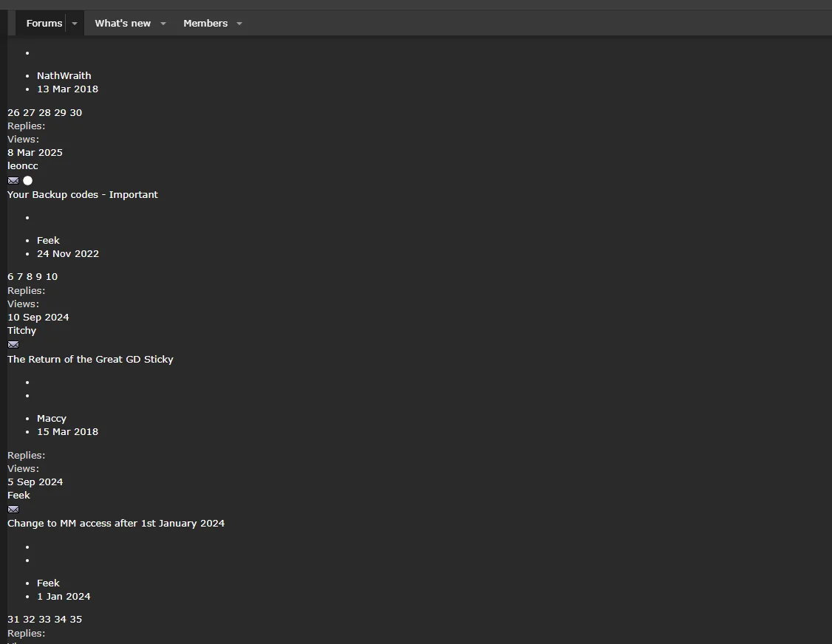Go to page 26 of thread
The width and height of the screenshot is (832, 644).
click(x=13, y=112)
